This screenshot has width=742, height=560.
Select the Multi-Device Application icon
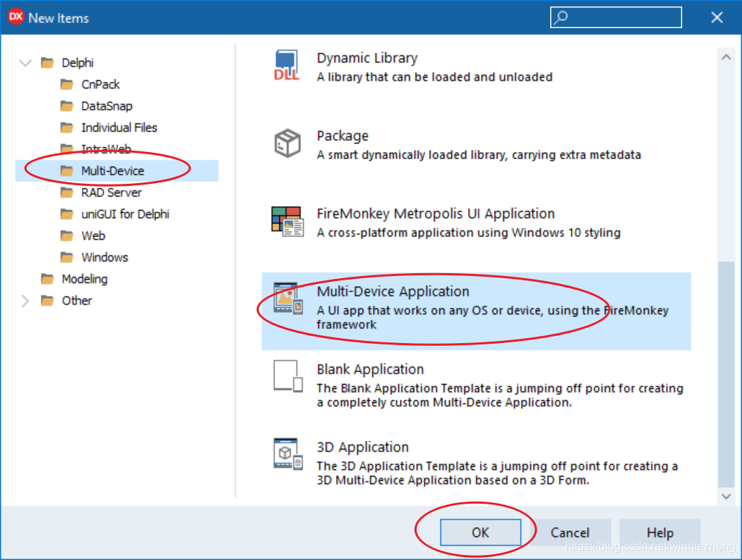288,298
